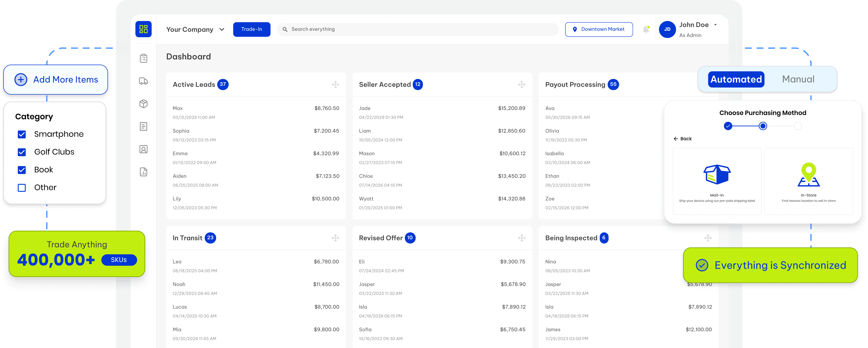868x348 pixels.
Task: Click the notification bell icon
Action: (646, 29)
